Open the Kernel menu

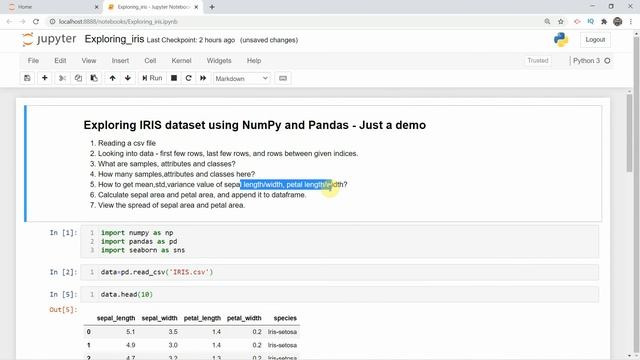(x=181, y=60)
